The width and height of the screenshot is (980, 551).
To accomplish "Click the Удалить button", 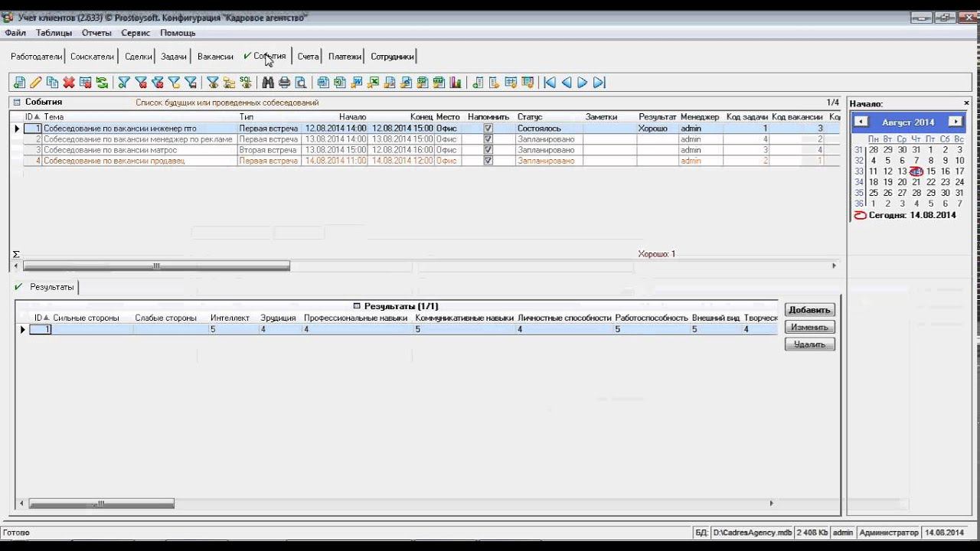I will pyautogui.click(x=809, y=344).
